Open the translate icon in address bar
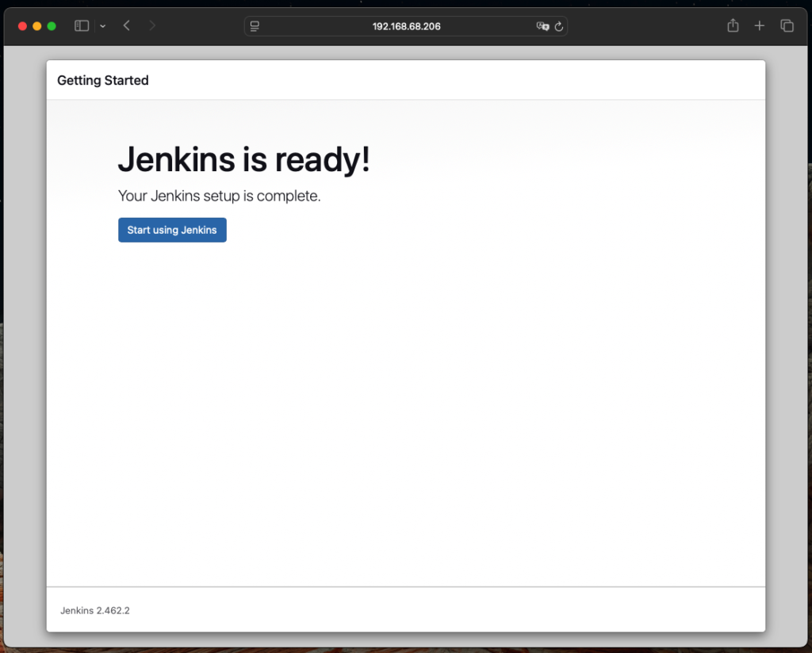 coord(542,26)
